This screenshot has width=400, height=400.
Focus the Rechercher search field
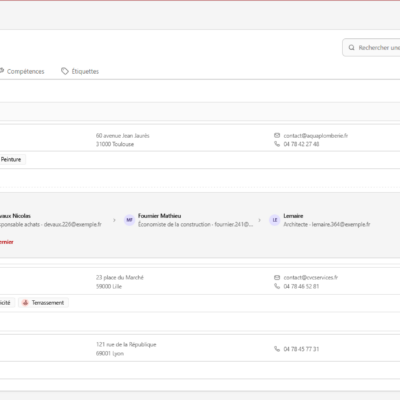point(371,48)
